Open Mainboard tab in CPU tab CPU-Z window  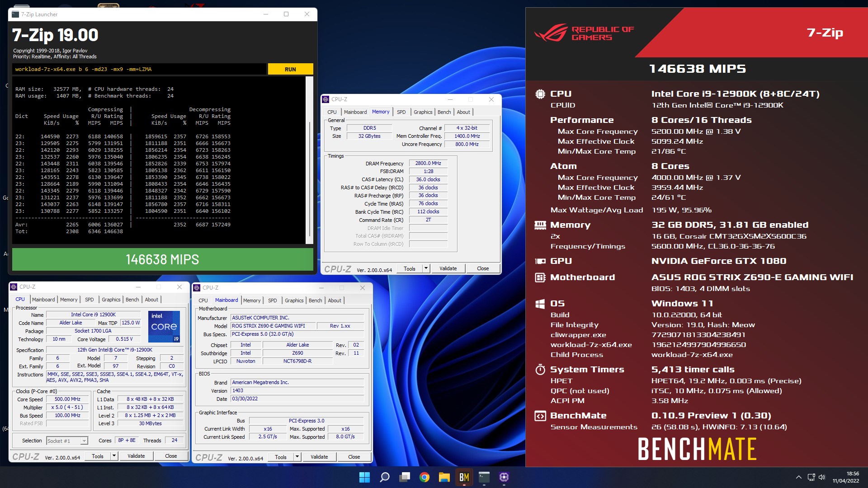coord(43,300)
